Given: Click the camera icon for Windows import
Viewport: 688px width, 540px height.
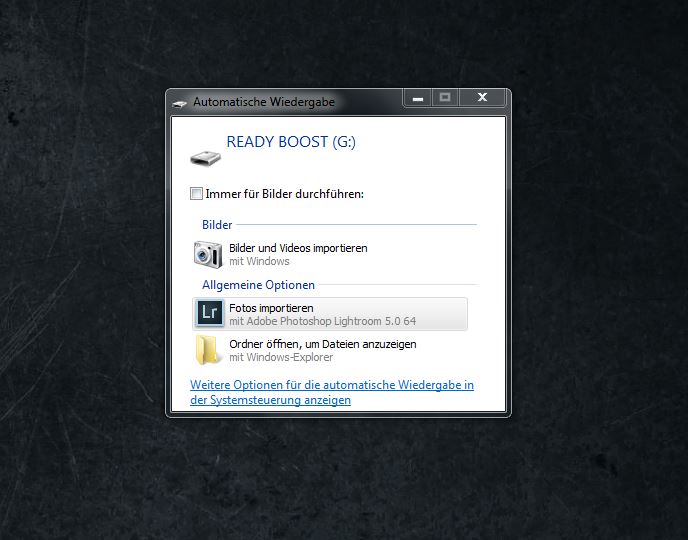Looking at the screenshot, I should (x=208, y=254).
